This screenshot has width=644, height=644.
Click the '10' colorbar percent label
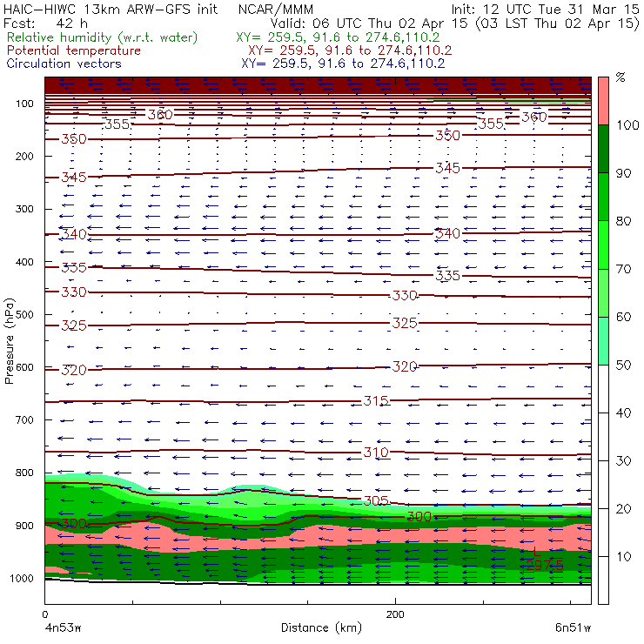click(624, 557)
